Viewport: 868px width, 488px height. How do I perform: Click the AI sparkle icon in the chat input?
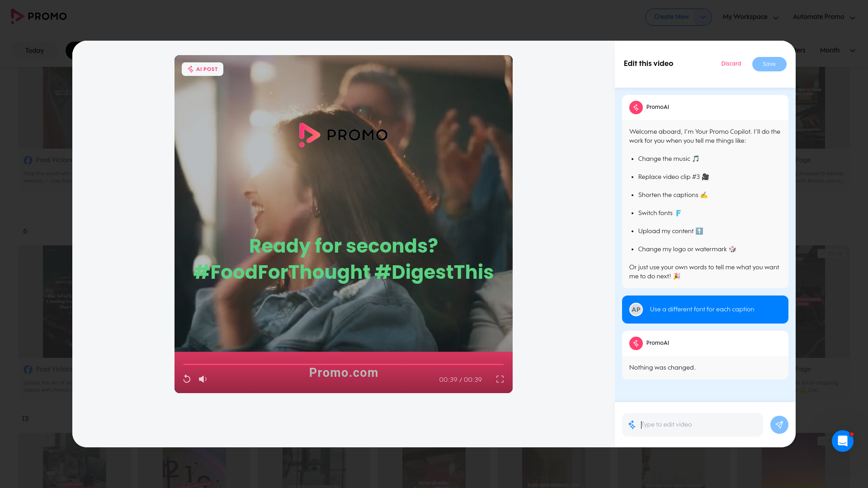[632, 425]
